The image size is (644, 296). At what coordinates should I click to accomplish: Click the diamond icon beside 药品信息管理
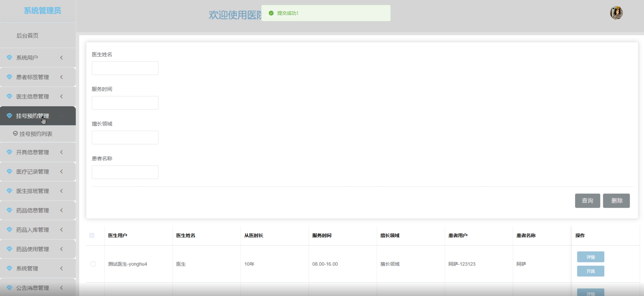tap(9, 210)
